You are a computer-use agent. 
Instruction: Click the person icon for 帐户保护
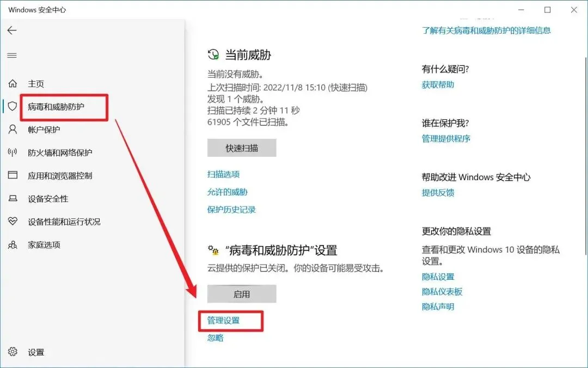pos(13,130)
